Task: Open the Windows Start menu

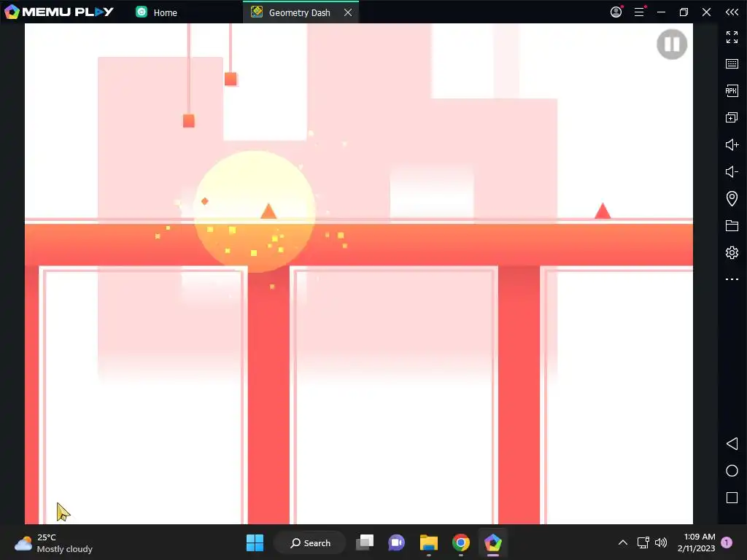Action: (x=255, y=542)
